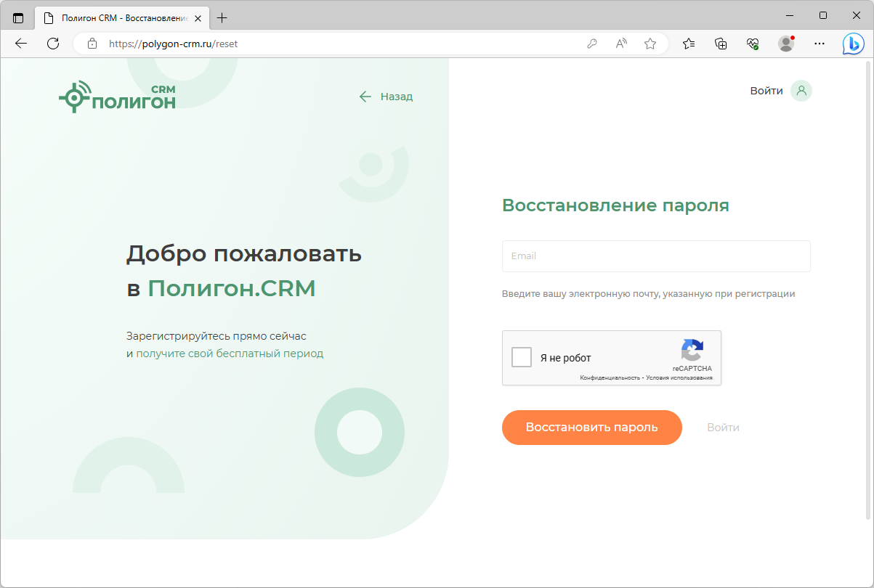Open saved passwords key icon in address bar
The width and height of the screenshot is (874, 588).
(x=592, y=44)
